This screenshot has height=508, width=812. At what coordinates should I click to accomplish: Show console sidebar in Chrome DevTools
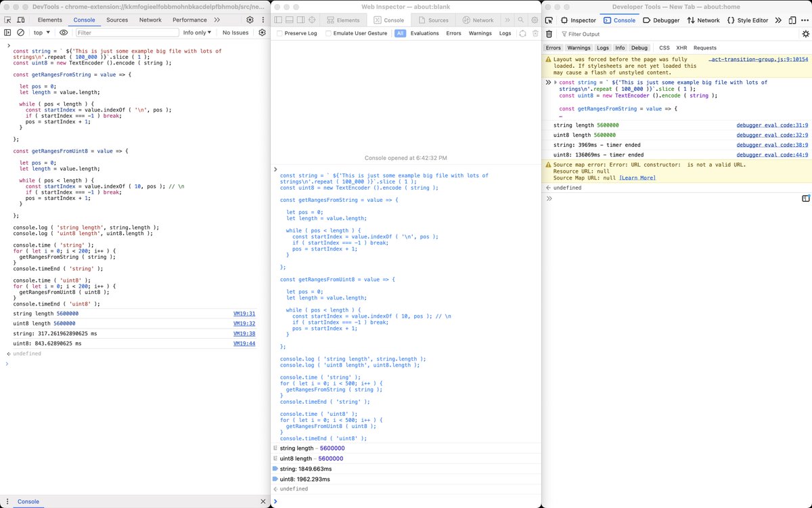pos(8,33)
